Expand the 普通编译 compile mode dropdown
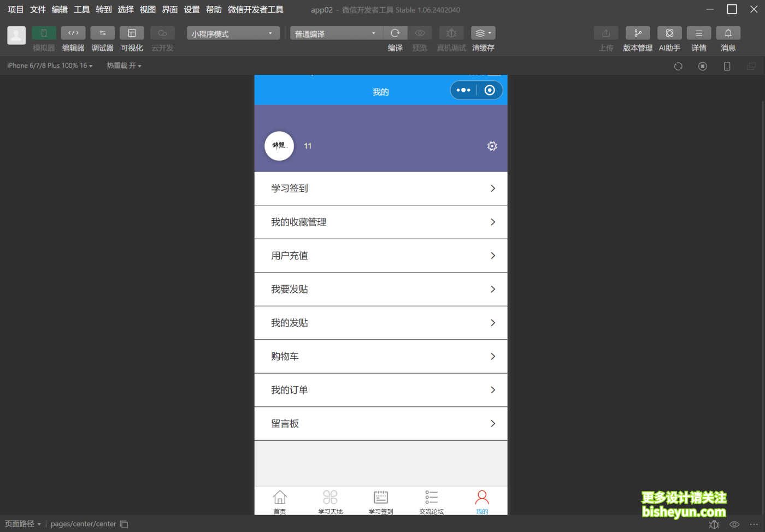This screenshot has width=765, height=532. click(336, 33)
